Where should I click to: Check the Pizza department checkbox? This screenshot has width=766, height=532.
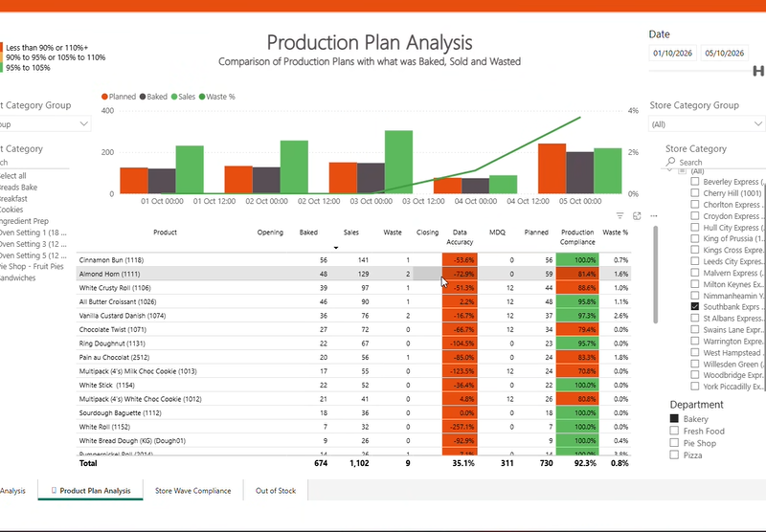tap(674, 454)
